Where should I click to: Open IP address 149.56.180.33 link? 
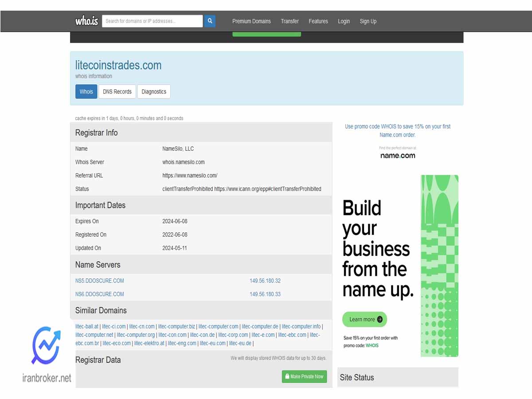coord(265,294)
